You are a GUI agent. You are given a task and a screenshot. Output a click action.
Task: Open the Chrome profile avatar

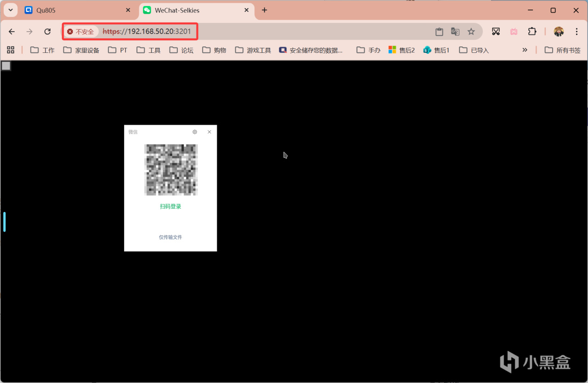pos(559,32)
